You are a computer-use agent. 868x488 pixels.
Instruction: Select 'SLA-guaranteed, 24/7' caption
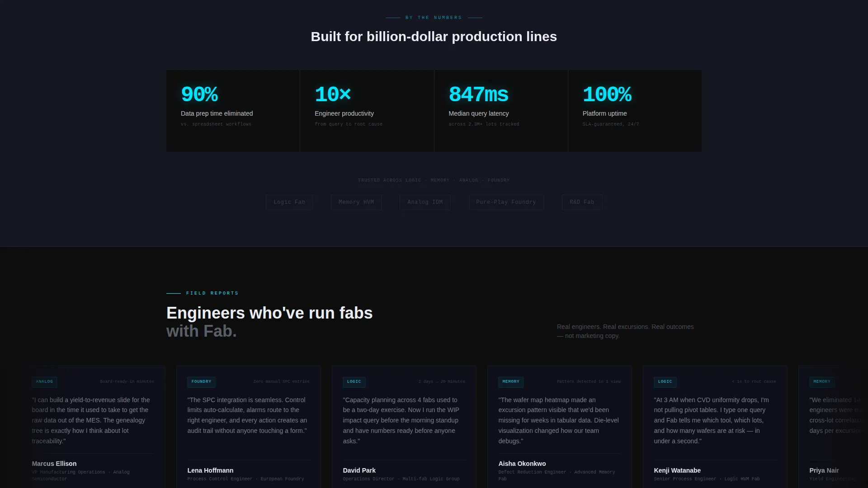coord(611,124)
